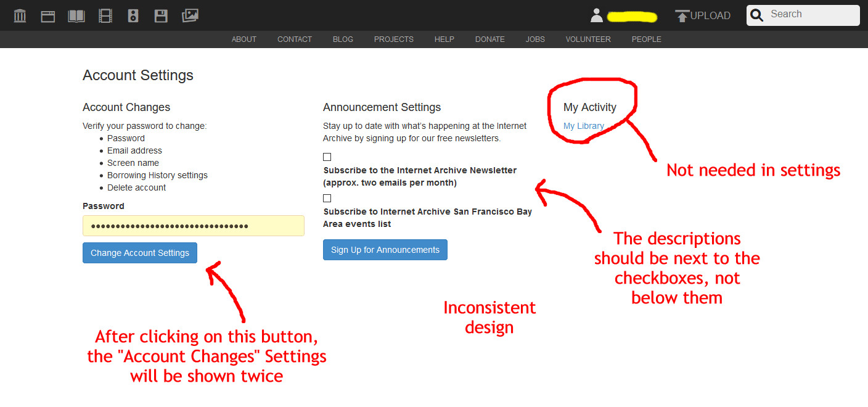The image size is (868, 407).
Task: Click the Account Settings page heading
Action: [x=138, y=75]
